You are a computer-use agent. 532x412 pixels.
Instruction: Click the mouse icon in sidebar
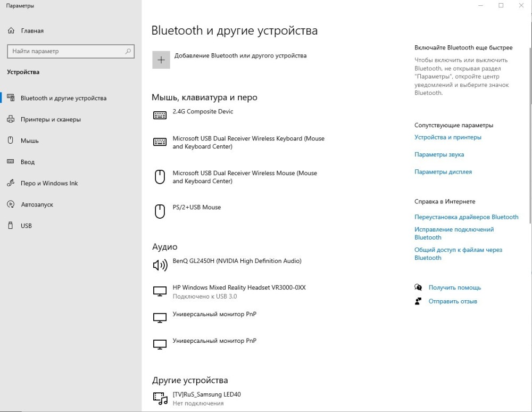coord(11,140)
